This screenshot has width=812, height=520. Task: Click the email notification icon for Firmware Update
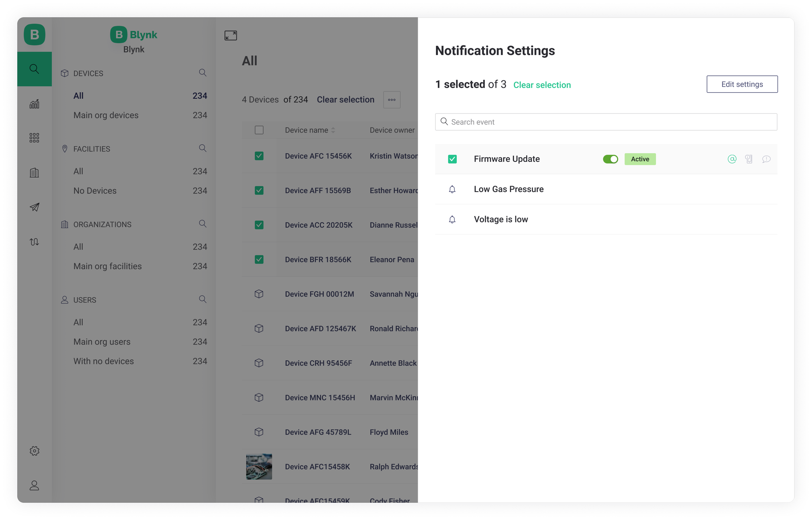pos(732,159)
